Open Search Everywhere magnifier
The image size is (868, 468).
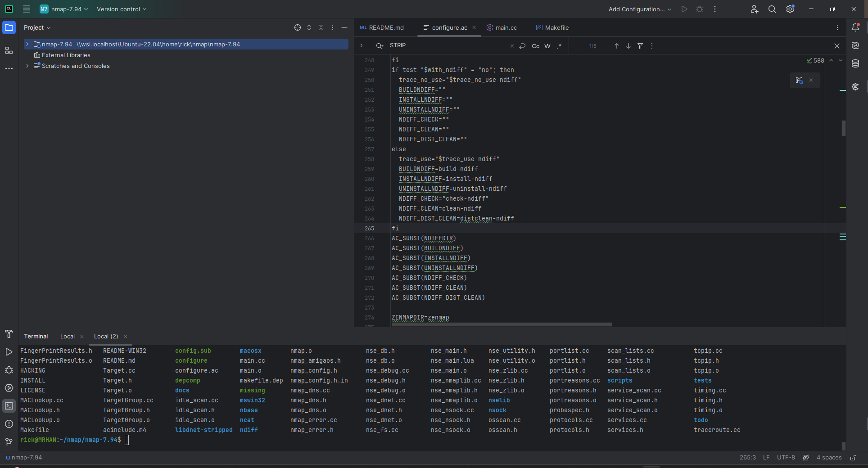pos(772,9)
